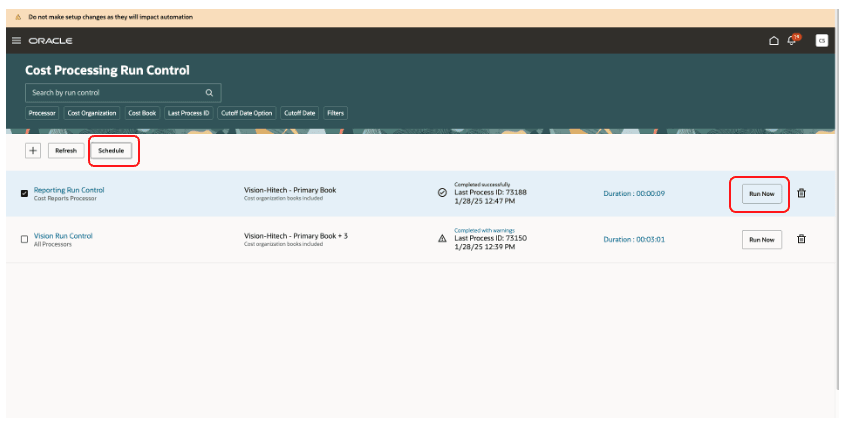Click the warning icon in top banner
This screenshot has width=862, height=442.
click(x=18, y=17)
